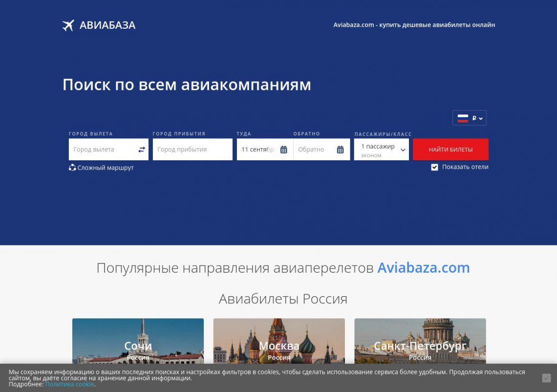Screen dimensions: 557x392
Task: Swap departure and arrival cities
Action: pos(142,150)
